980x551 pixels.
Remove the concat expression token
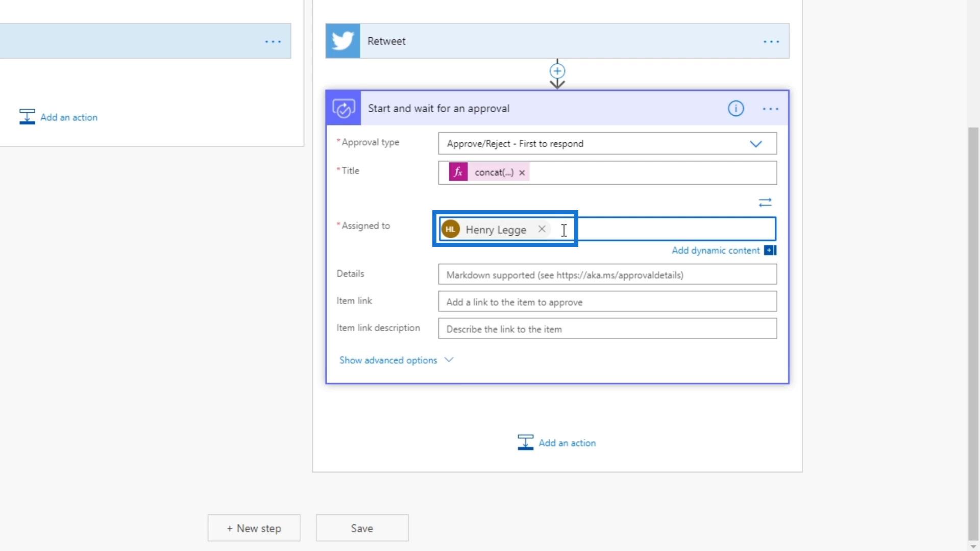tap(522, 173)
